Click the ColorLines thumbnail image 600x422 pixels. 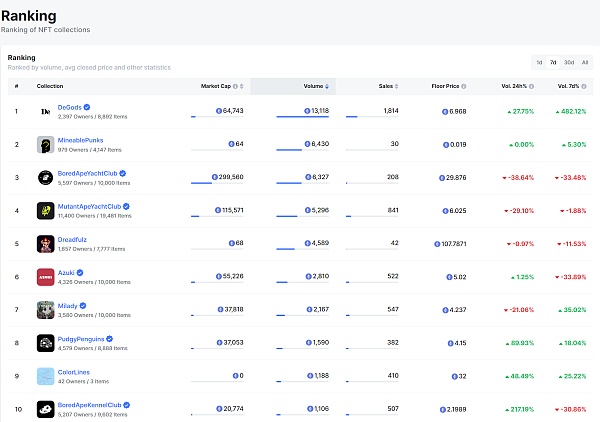click(x=45, y=376)
